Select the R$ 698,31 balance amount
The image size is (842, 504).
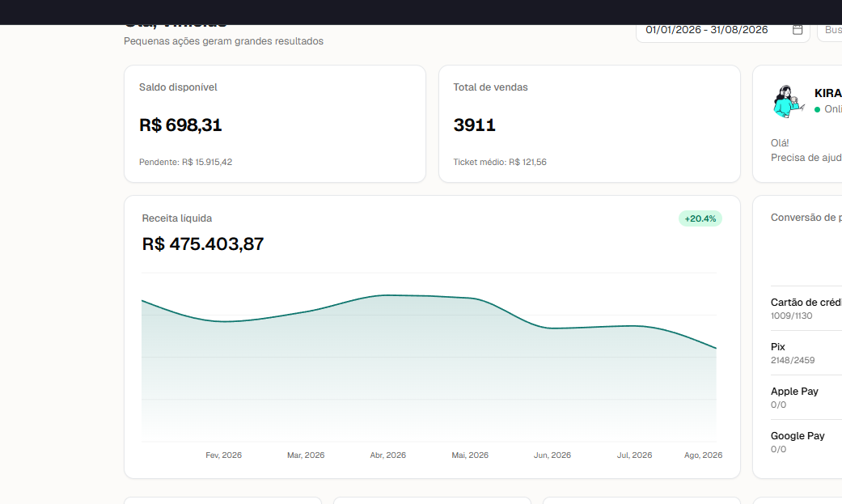(180, 125)
